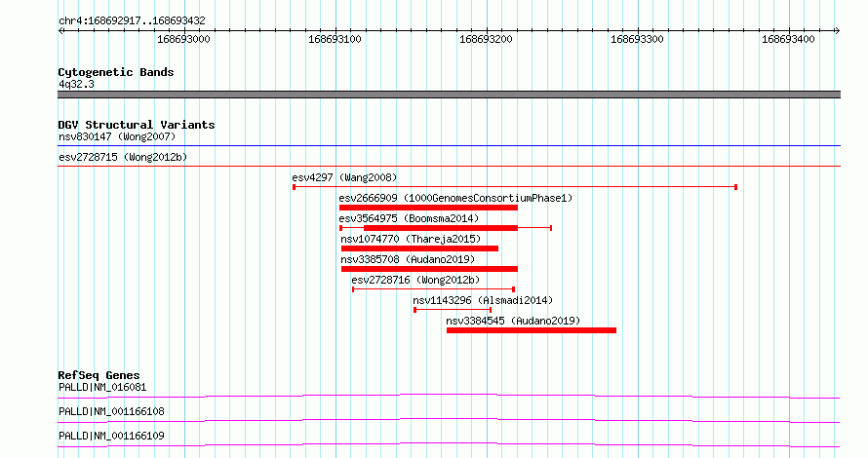Select the nsv1143296 thin red span
The image size is (868, 458).
coord(453,310)
